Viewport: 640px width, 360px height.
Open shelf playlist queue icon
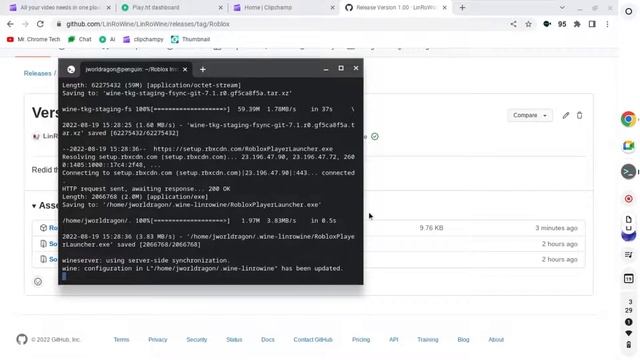click(x=628, y=255)
